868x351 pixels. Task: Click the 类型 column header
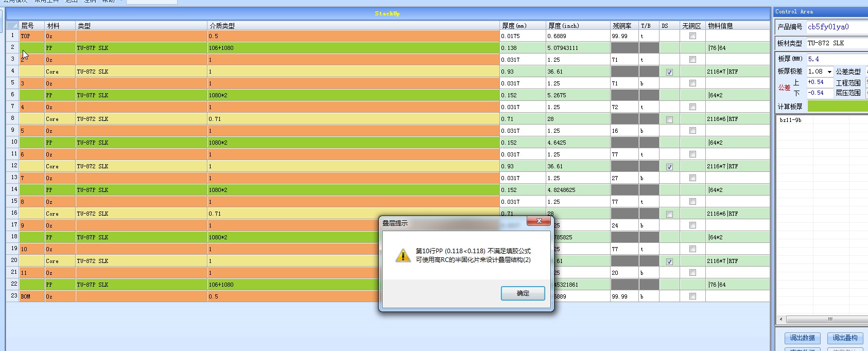pos(142,25)
